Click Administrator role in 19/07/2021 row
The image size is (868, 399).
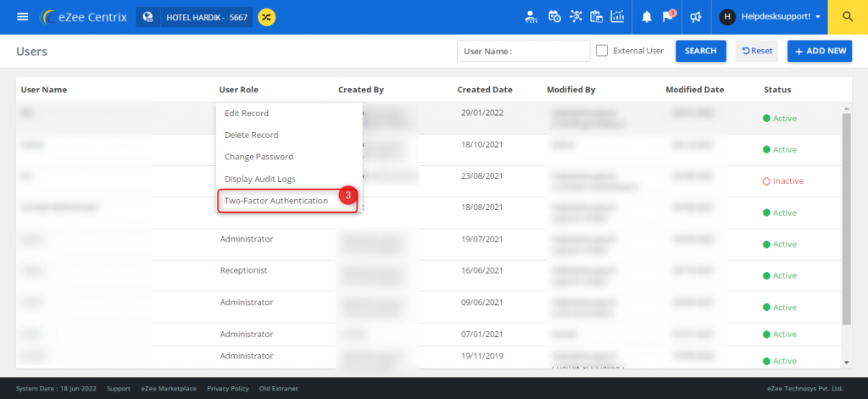pyautogui.click(x=247, y=239)
